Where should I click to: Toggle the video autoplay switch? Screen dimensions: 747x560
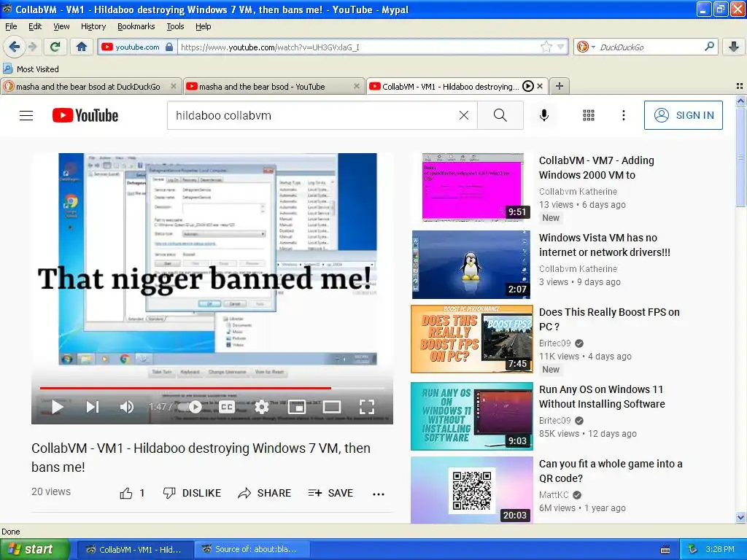click(190, 407)
